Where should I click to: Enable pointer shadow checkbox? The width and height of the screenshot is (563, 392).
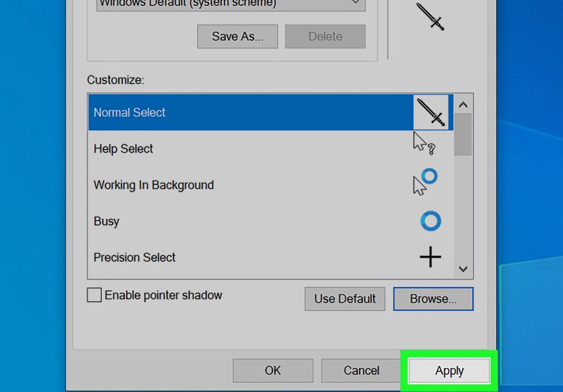[x=94, y=295]
